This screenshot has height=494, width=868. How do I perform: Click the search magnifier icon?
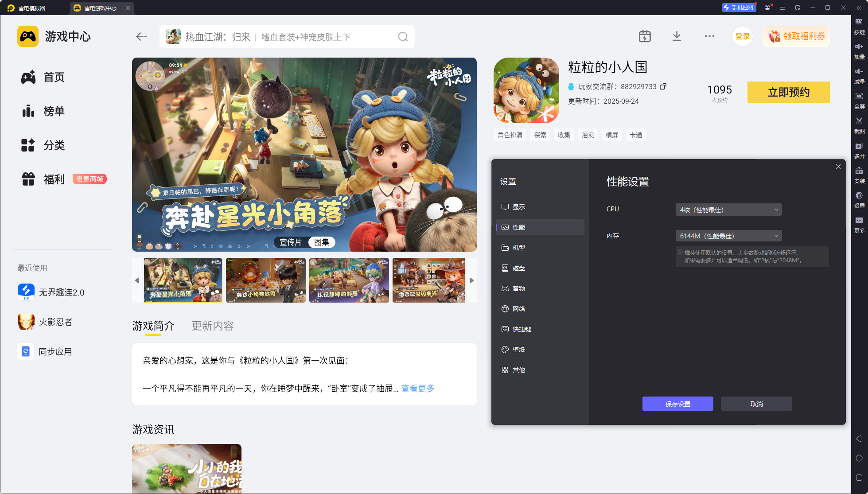[403, 37]
